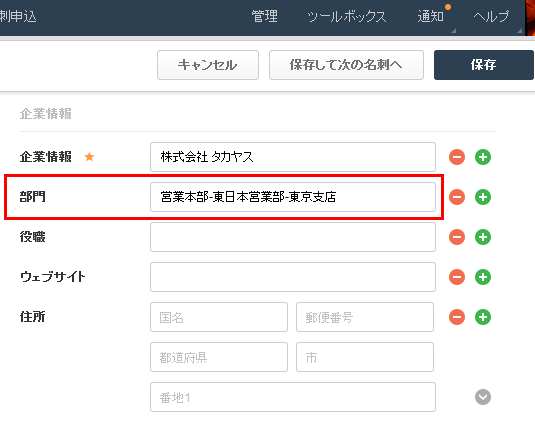
Task: Add a 役職 row with plus icon
Action: (483, 237)
